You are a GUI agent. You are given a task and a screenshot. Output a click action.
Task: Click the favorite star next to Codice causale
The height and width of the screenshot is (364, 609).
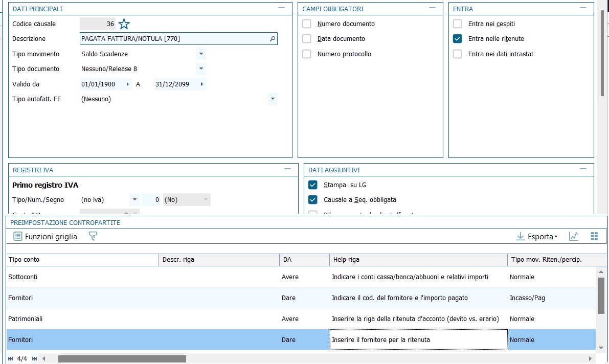(124, 24)
